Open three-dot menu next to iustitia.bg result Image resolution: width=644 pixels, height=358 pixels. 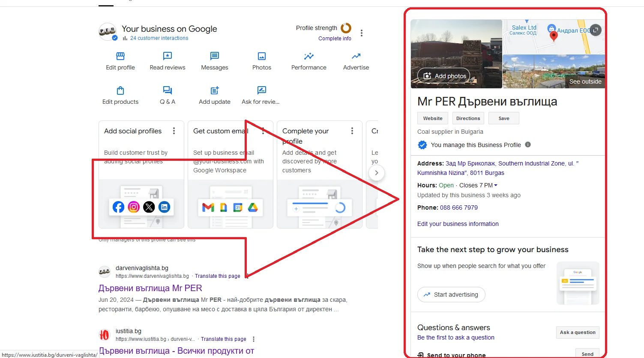tap(254, 339)
